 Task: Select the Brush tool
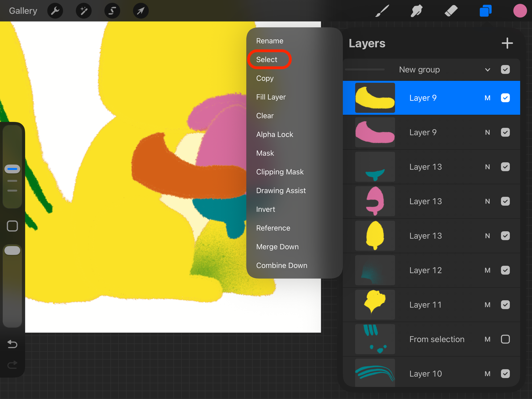coord(382,11)
